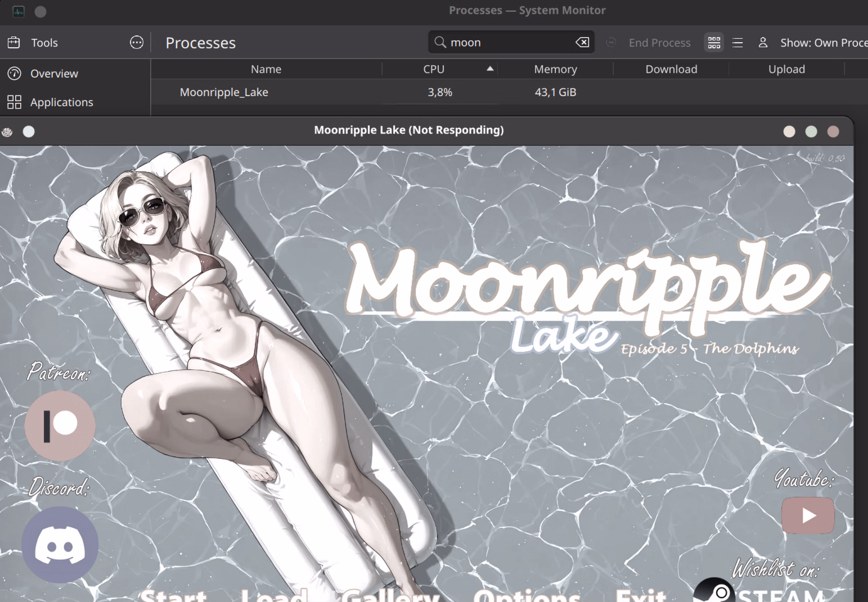Sort processes by Download column
The image size is (868, 602).
pos(671,69)
